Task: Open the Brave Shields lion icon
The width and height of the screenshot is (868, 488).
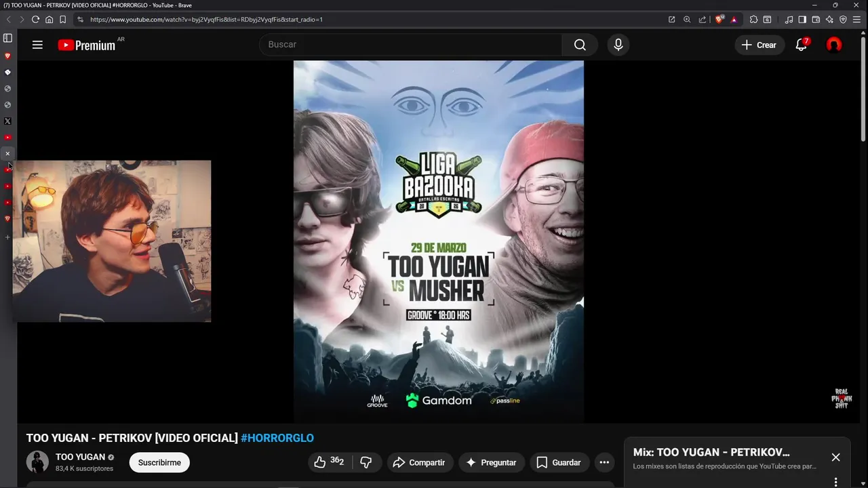Action: click(719, 20)
